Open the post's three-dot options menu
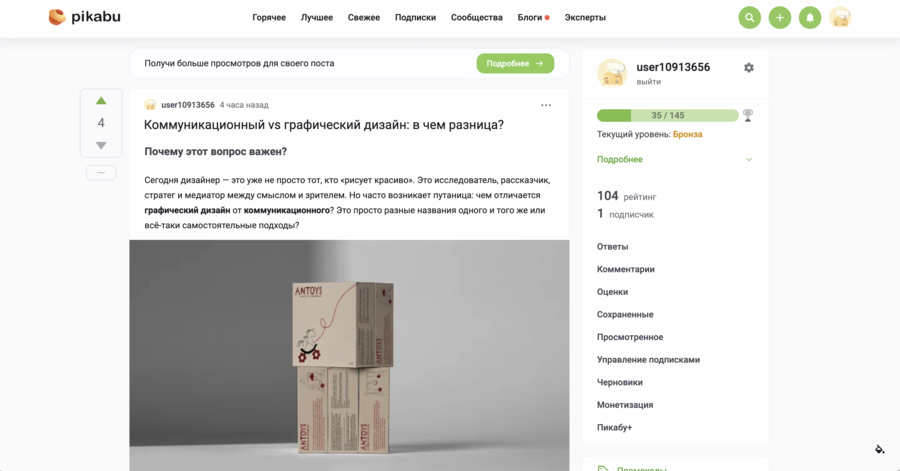 pos(546,105)
